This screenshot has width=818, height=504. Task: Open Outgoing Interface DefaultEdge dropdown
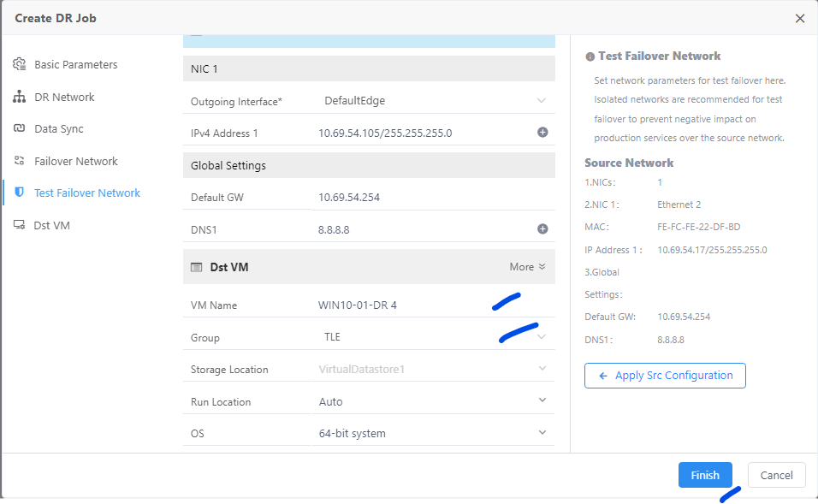point(433,101)
